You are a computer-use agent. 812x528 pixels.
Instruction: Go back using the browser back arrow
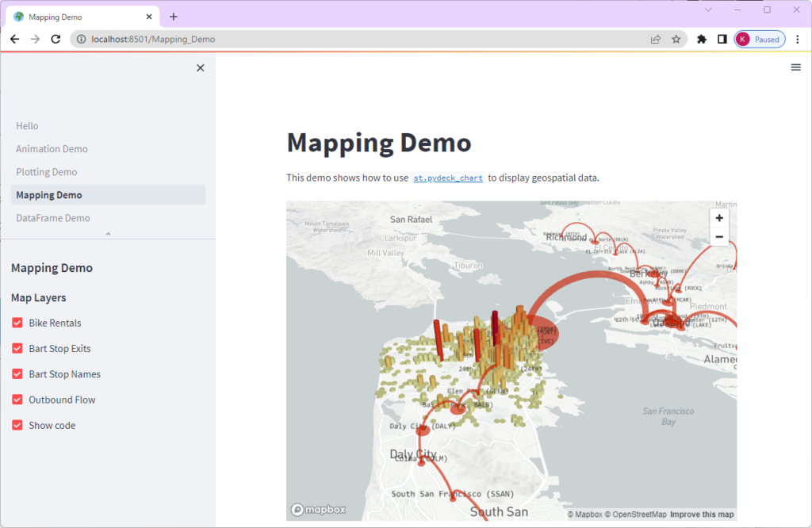pos(14,40)
